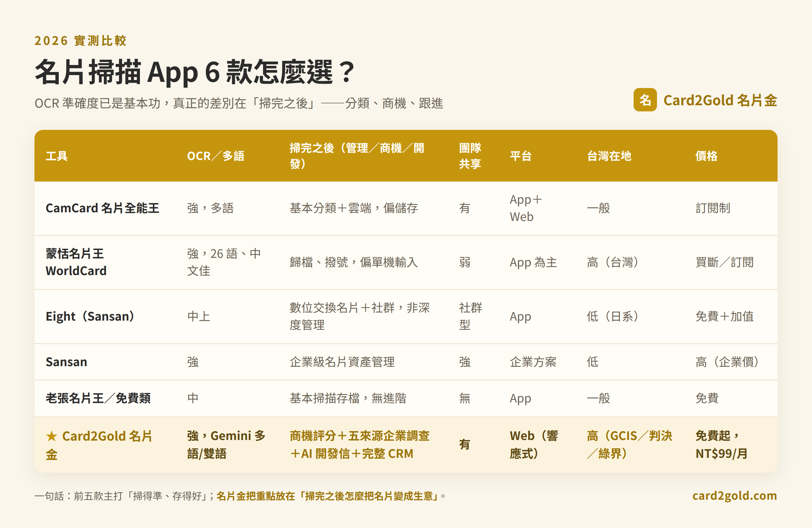Click the App 為主 platform cell
Viewport: 812px width, 528px height.
pos(533,262)
